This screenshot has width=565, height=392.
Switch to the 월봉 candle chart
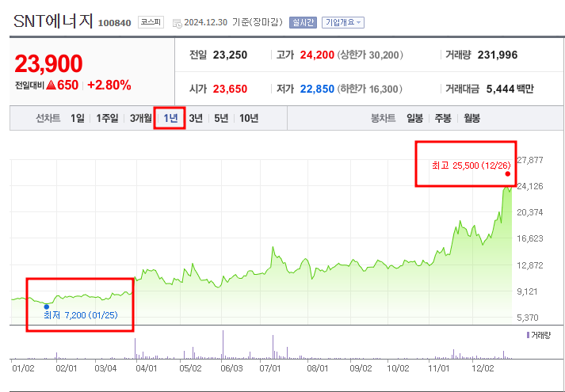(471, 118)
